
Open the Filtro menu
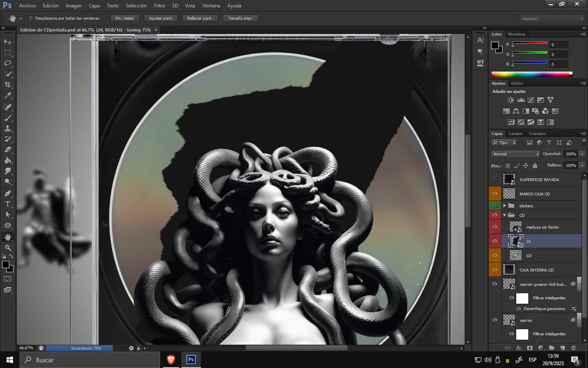(x=159, y=6)
